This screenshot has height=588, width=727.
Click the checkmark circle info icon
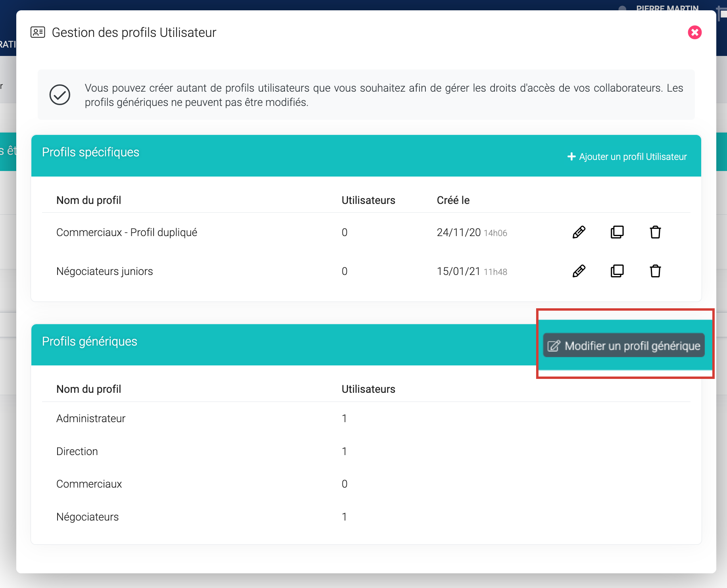[60, 95]
